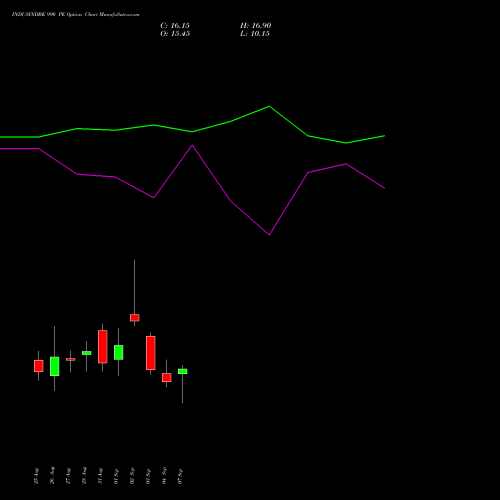Click the 28 Aug date axis label

coord(84,476)
